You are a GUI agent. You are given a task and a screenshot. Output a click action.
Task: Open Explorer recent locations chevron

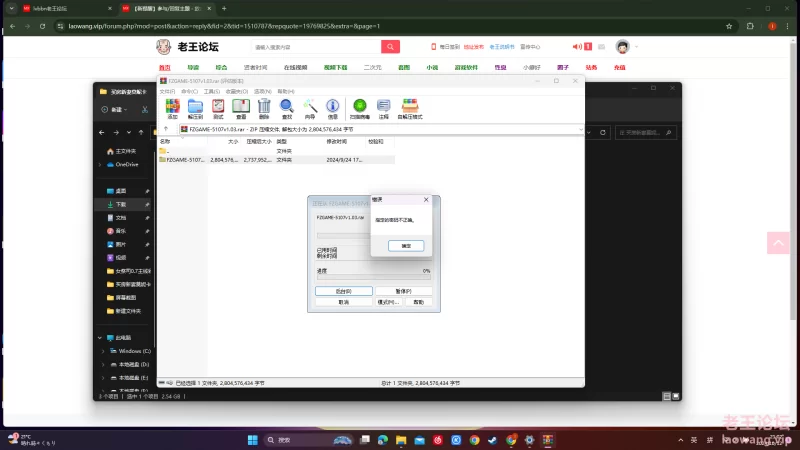click(129, 132)
